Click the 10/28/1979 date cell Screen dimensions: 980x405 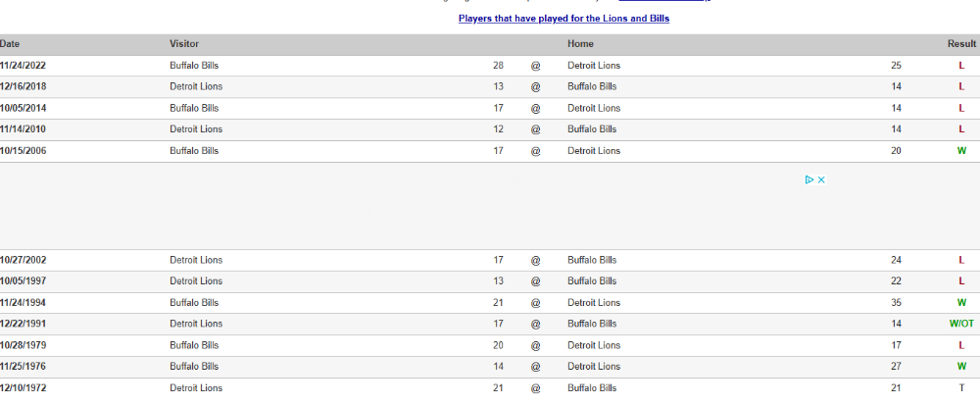coord(24,345)
